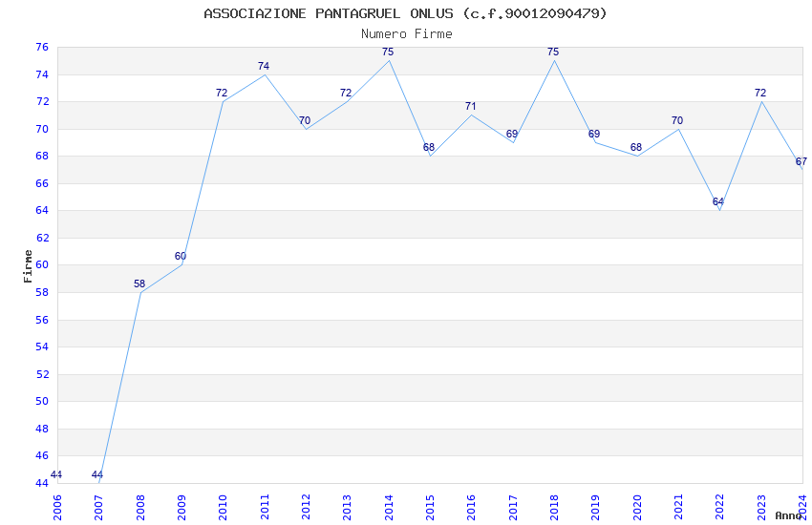This screenshot has height=525, width=812.
Task: Click the y-axis tick label 54
Action: tap(42, 346)
